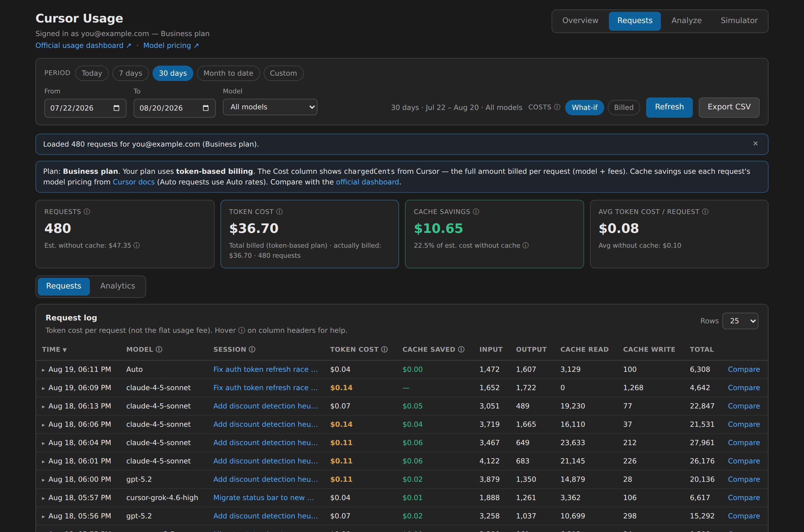Switch to the Analytics sub-tab
Image resolution: width=804 pixels, height=532 pixels.
click(117, 286)
